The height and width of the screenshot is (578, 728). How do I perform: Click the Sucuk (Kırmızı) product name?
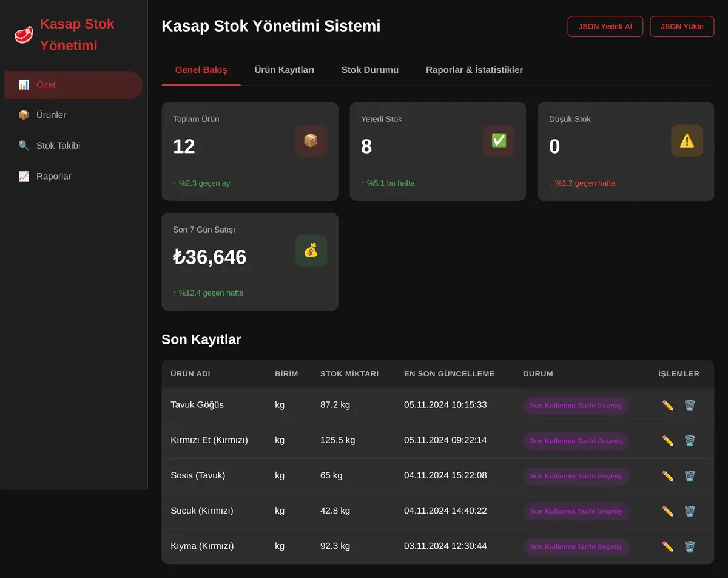click(202, 511)
